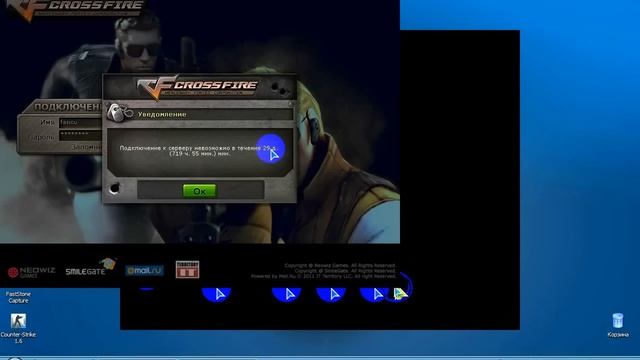This screenshot has width=640, height=360.
Task: Focus the Пароль password field
Action: pos(80,135)
